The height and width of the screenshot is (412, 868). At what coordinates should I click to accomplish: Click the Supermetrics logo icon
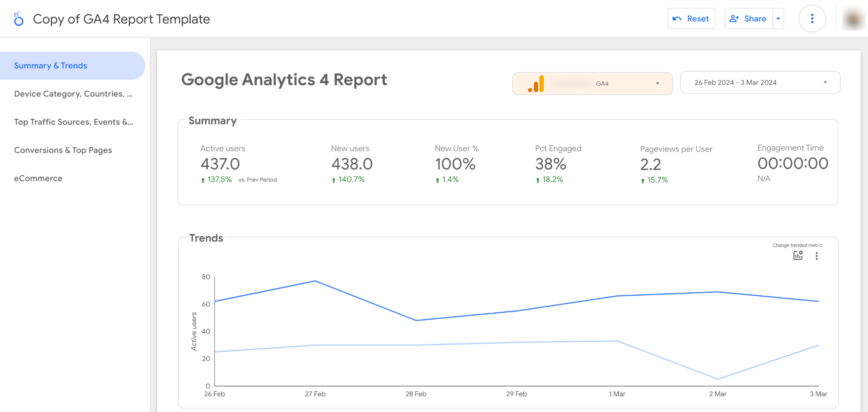(18, 19)
